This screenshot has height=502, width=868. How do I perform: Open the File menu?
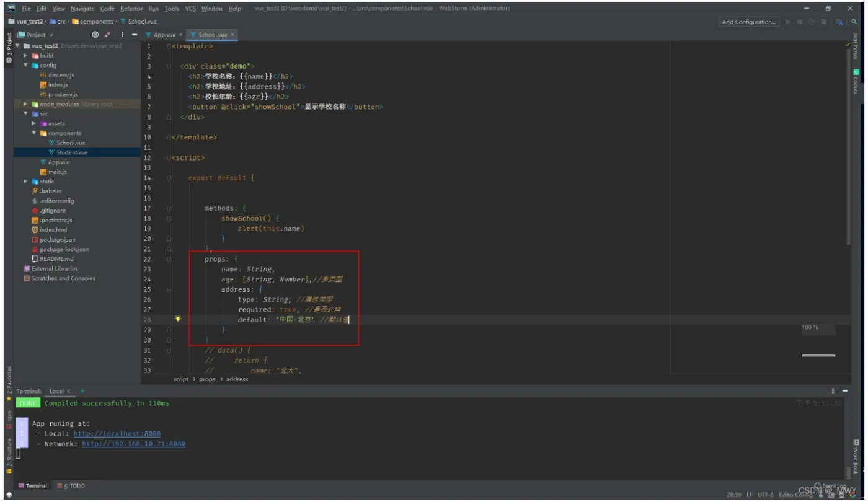click(x=26, y=9)
